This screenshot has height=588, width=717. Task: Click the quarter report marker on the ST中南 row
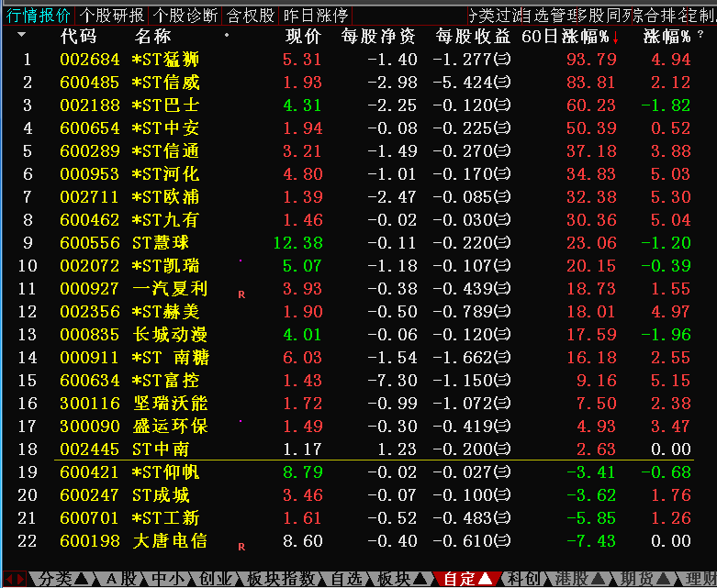click(x=502, y=449)
